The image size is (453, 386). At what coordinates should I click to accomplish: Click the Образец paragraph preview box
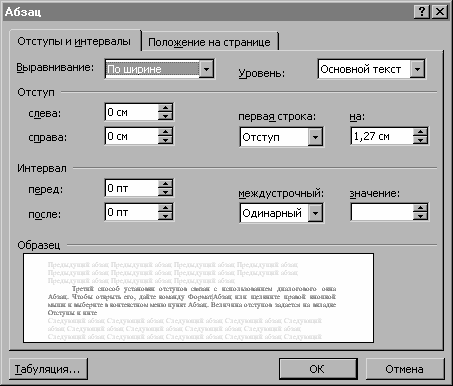point(198,298)
